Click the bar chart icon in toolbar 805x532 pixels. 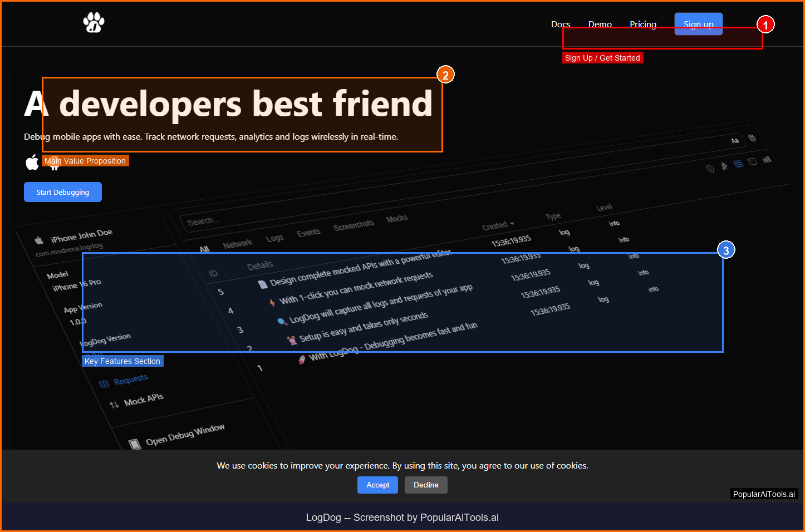[767, 160]
